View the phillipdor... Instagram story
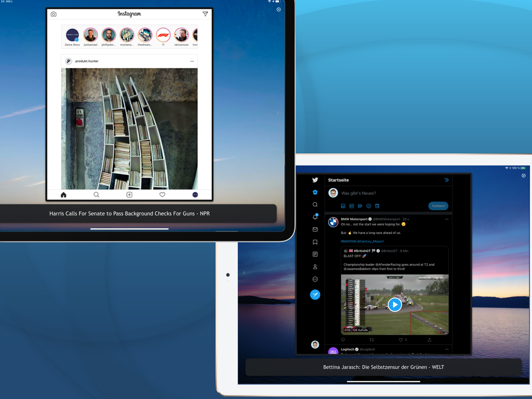 109,35
